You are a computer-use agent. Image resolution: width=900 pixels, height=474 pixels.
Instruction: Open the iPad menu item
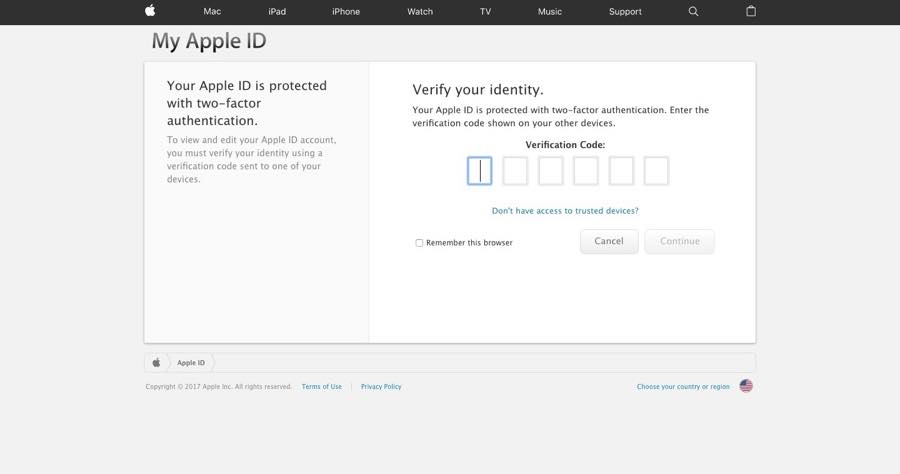click(x=277, y=11)
